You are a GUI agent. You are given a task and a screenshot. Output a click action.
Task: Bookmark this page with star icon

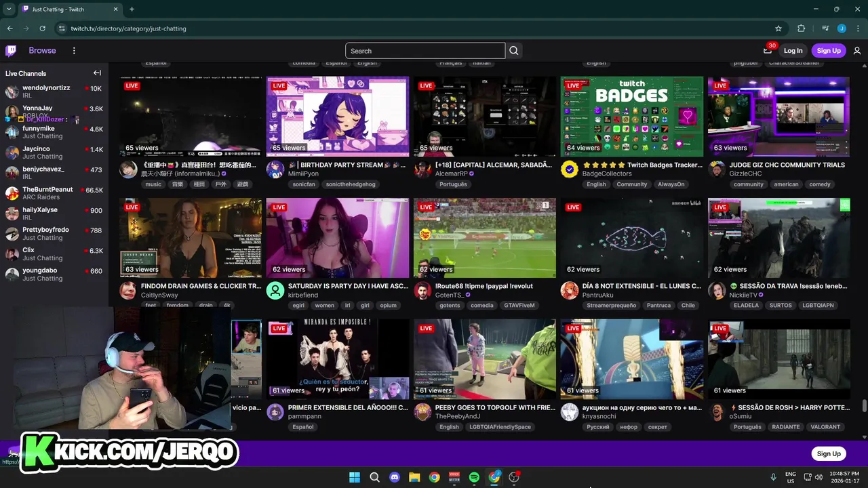click(x=778, y=28)
